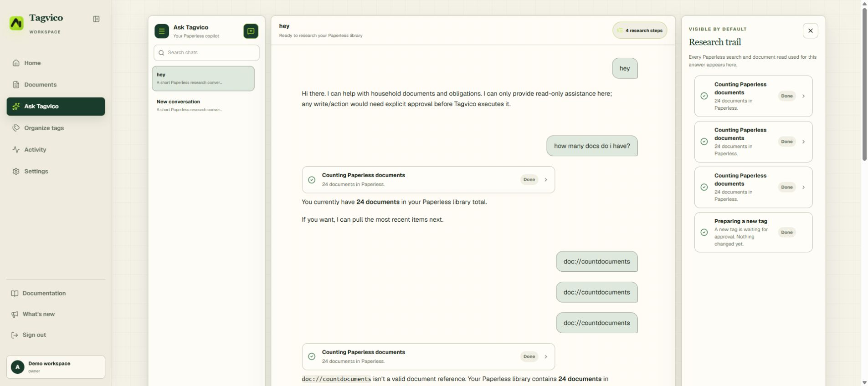Click the Activity pulse icon
The width and height of the screenshot is (868, 386).
[x=16, y=150]
